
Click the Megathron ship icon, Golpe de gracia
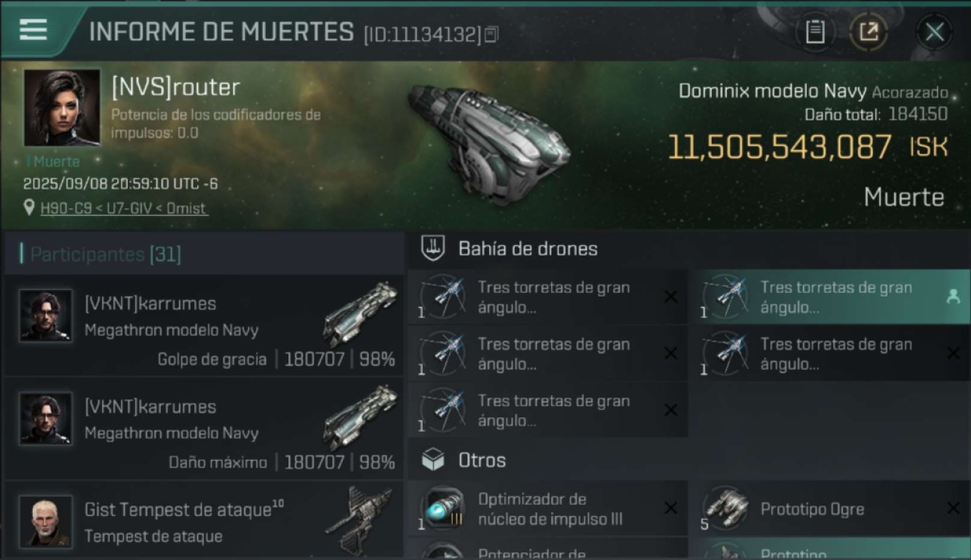362,313
